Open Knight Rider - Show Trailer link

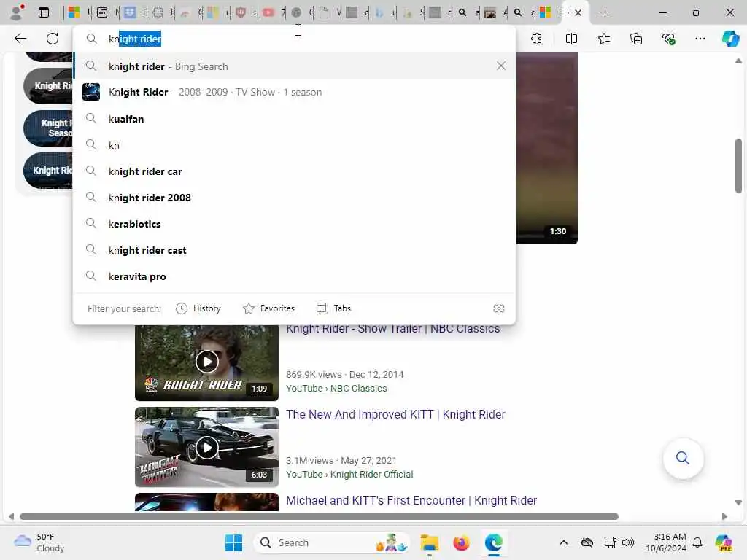[x=393, y=329]
